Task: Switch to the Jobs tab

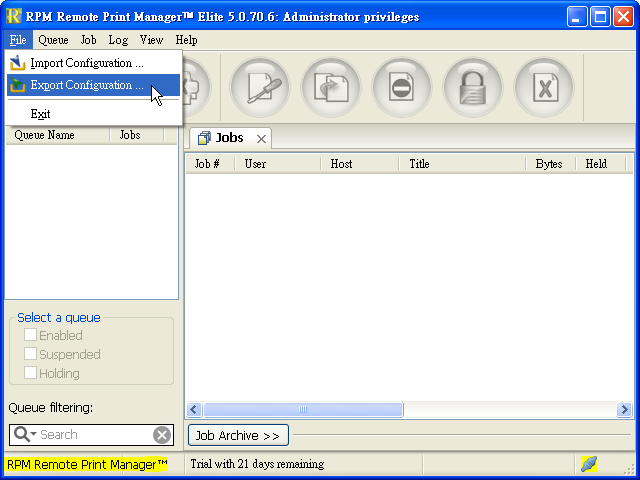Action: coord(229,138)
